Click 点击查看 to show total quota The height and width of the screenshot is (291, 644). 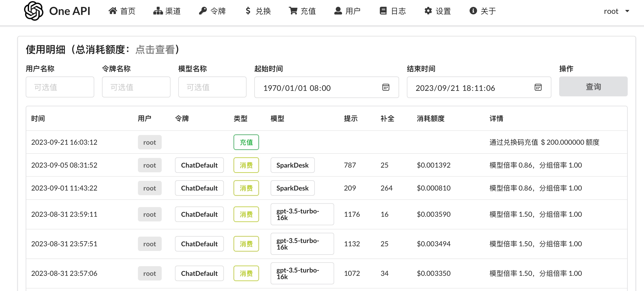pyautogui.click(x=155, y=50)
